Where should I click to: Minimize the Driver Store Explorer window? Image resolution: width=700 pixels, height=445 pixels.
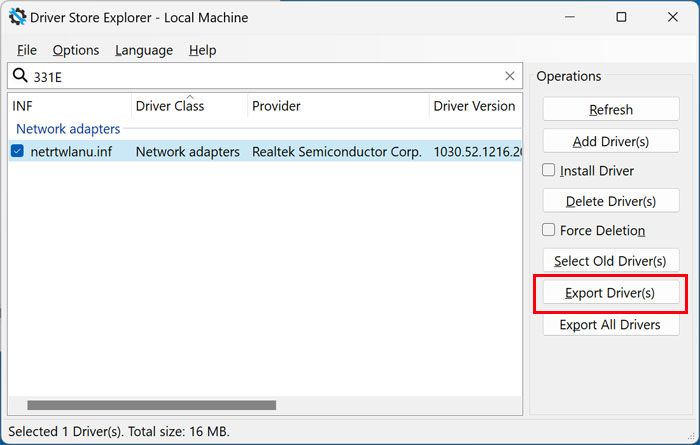pyautogui.click(x=570, y=17)
